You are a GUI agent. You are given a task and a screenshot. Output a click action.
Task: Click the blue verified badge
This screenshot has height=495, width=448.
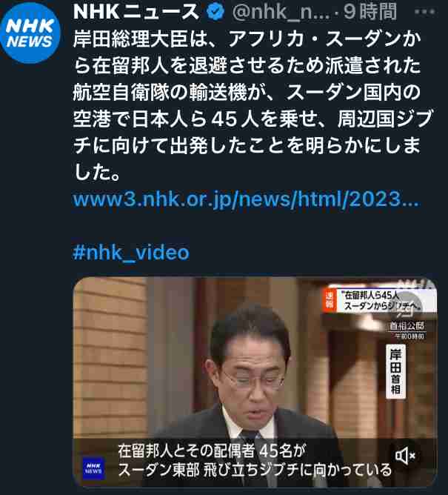(x=215, y=12)
